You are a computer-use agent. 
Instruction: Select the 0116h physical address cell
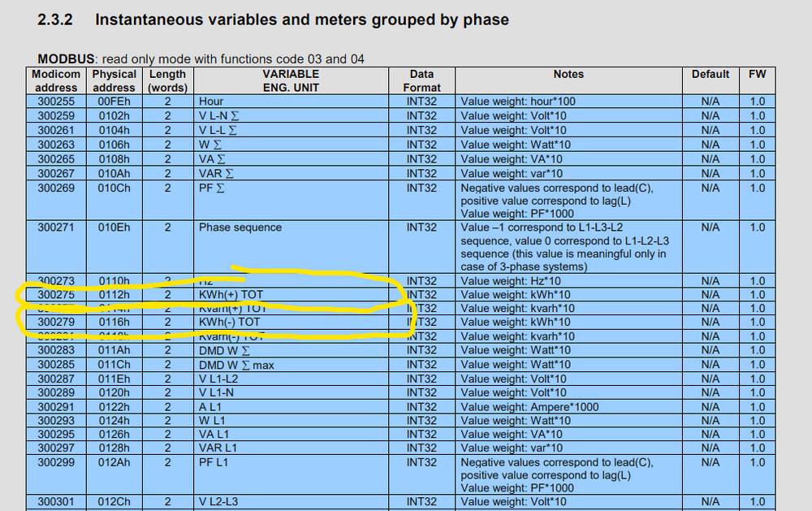[x=114, y=323]
